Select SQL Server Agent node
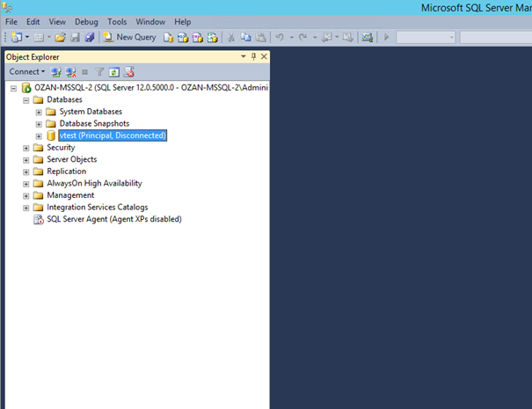 tap(113, 219)
